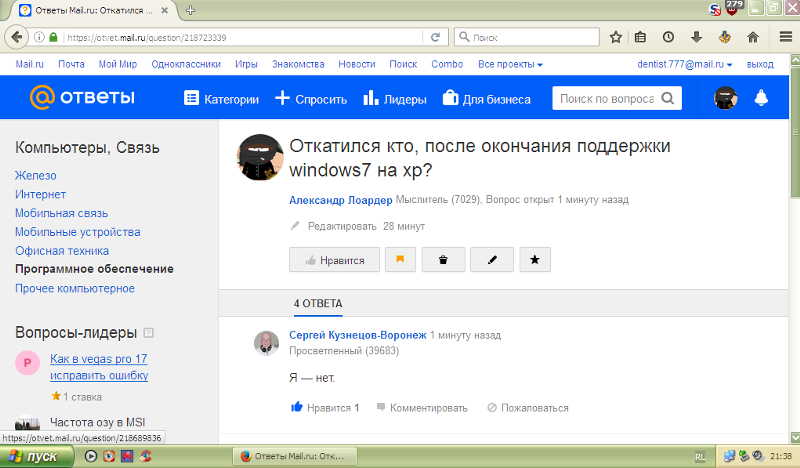Image resolution: width=800 pixels, height=468 pixels.
Task: Open Новости in top bar
Action: (357, 64)
